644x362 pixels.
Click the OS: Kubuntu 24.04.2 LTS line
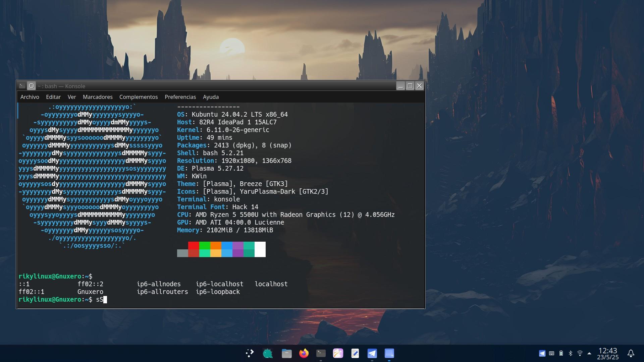click(232, 115)
